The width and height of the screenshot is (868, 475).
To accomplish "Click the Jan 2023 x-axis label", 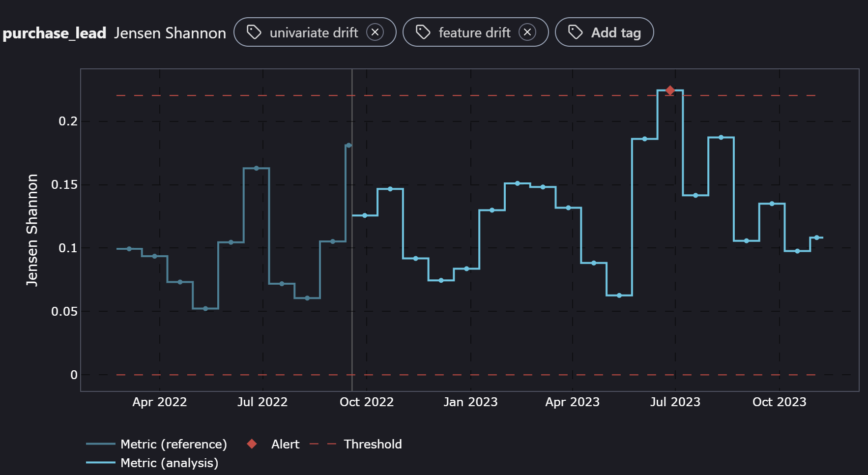I will point(470,402).
